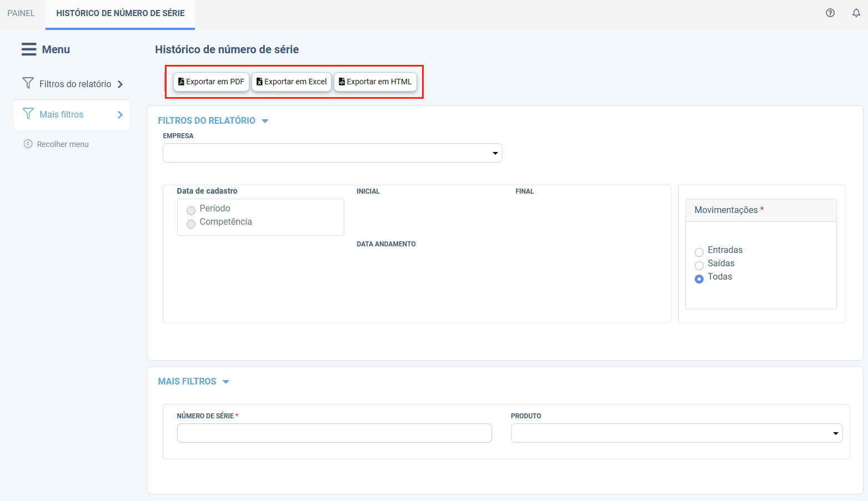Image resolution: width=868 pixels, height=501 pixels.
Task: Click the funnel icon beside Filtros do relatório
Action: coord(28,83)
